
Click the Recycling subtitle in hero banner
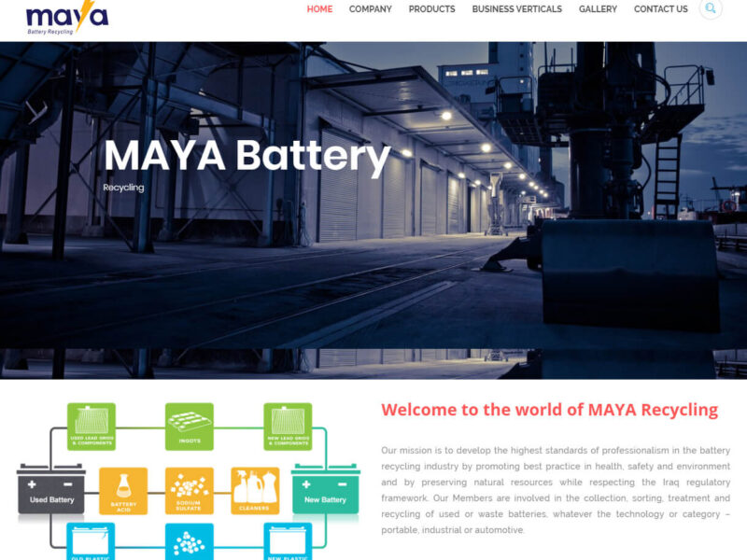123,188
